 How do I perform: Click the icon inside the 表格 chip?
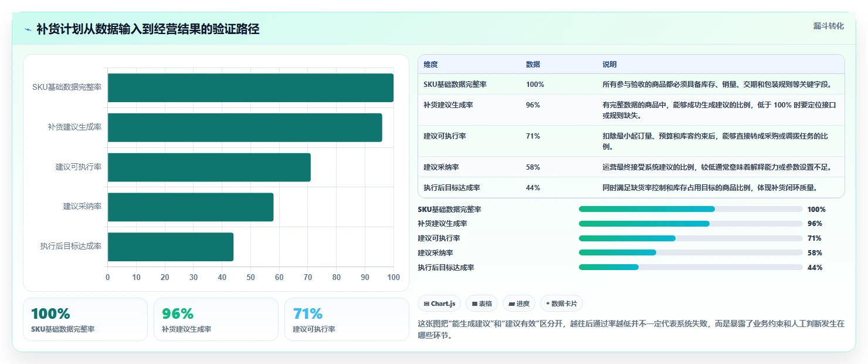coord(474,304)
